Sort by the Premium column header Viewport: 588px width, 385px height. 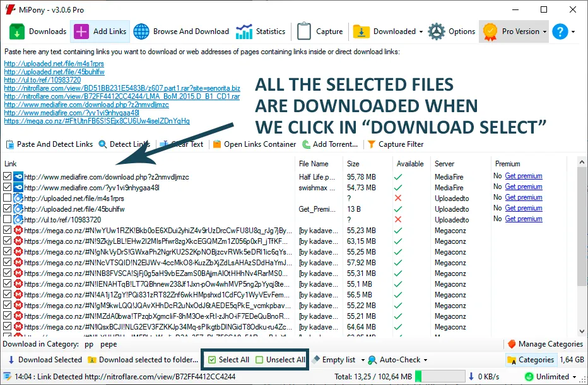(507, 164)
